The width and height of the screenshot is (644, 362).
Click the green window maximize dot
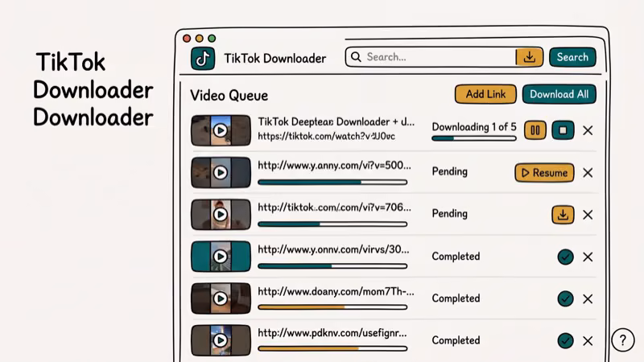tap(212, 38)
